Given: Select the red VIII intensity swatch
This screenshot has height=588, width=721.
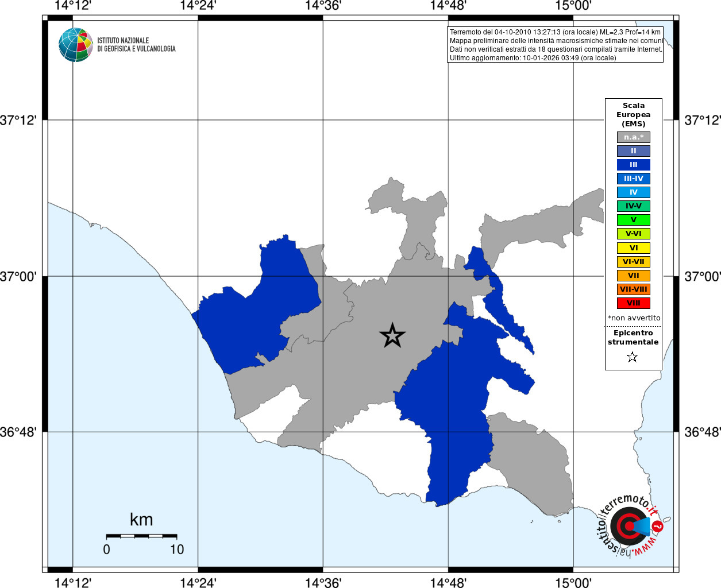Looking at the screenshot, I should (634, 303).
